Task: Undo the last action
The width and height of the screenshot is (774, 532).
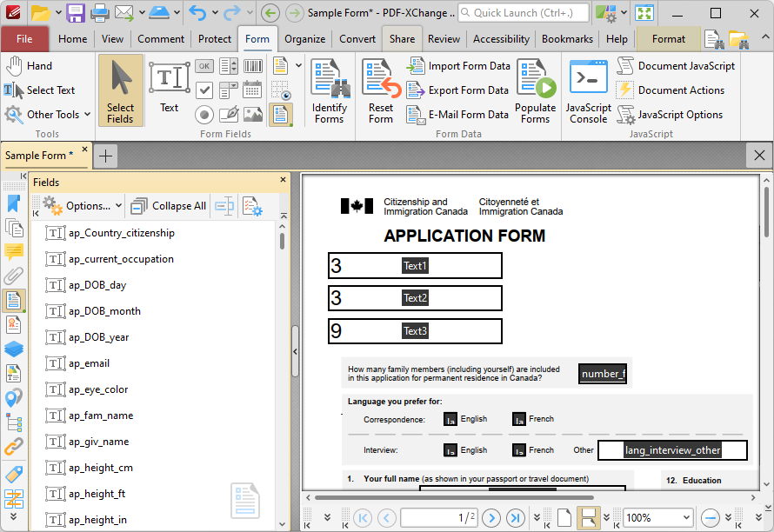Action: 197,13
